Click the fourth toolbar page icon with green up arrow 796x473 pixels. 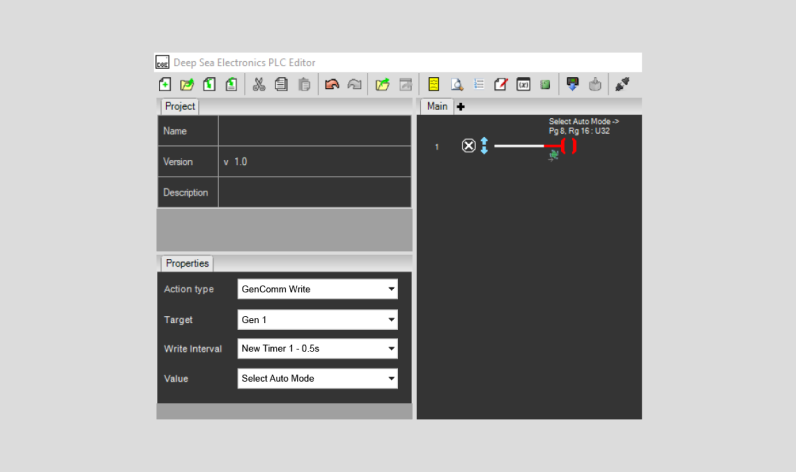[x=231, y=84]
